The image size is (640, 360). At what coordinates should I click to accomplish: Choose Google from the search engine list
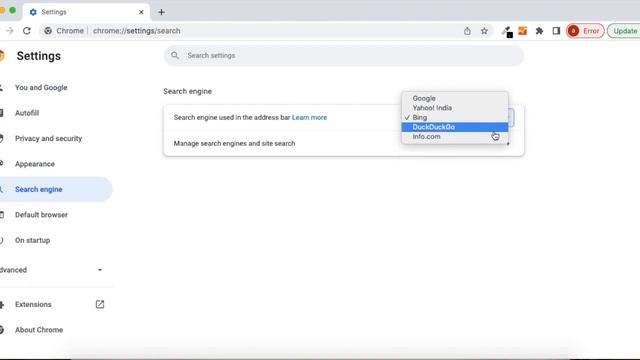click(455, 98)
